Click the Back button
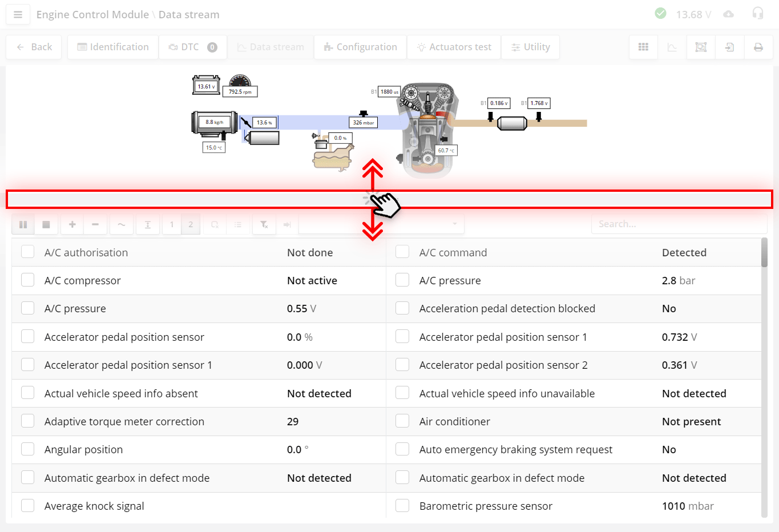Image resolution: width=779 pixels, height=532 pixels. click(34, 47)
